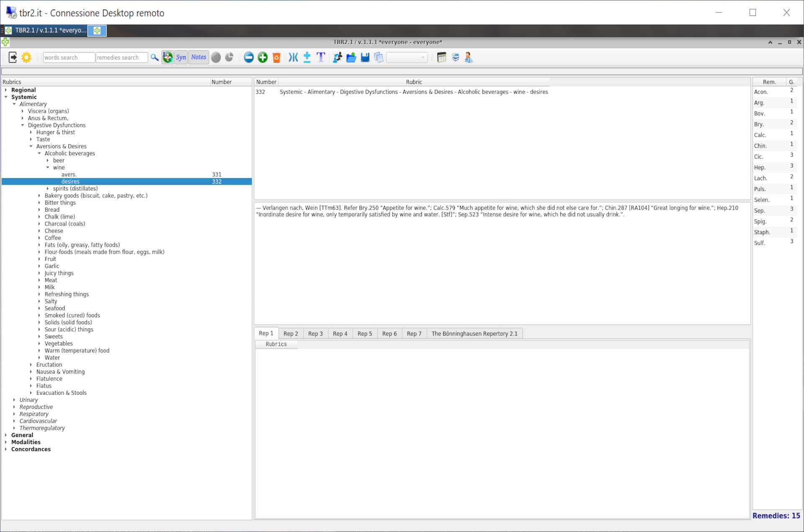Toggle the Notes button
Screen dimensions: 804x532
198,57
